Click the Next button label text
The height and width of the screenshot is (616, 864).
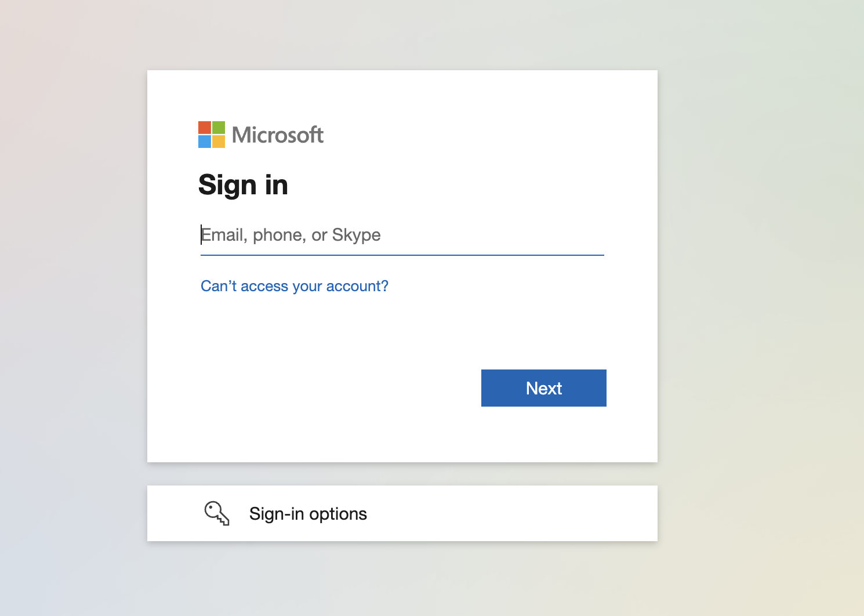(x=543, y=388)
